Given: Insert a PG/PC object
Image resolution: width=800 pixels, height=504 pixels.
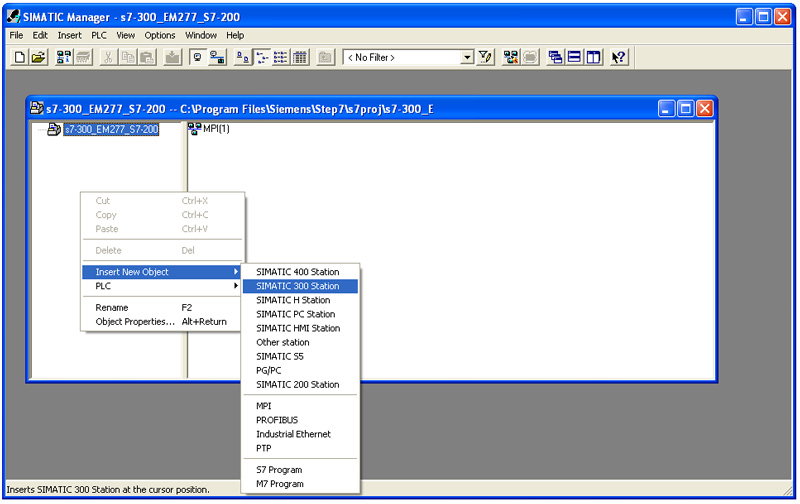Looking at the screenshot, I should 301,370.
